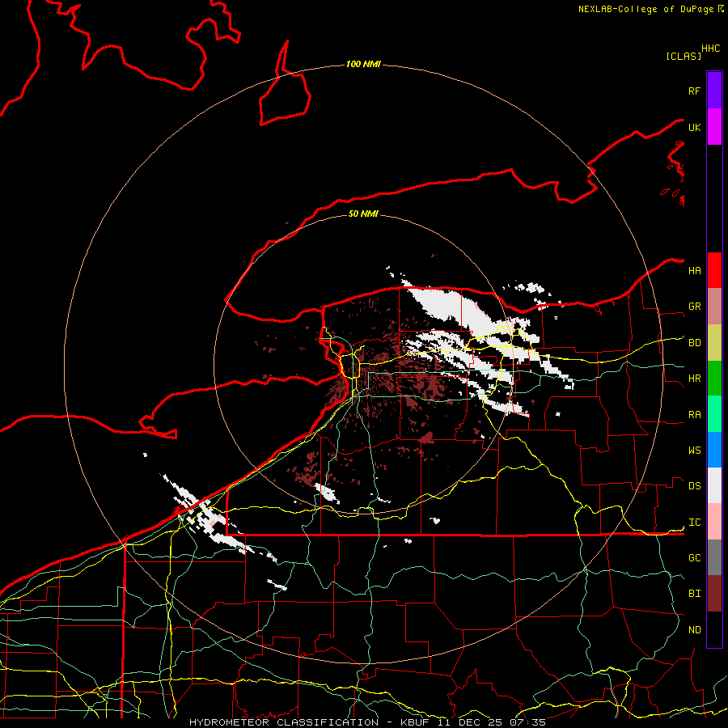Click the RF purple legend swatch
The image size is (728, 728).
tap(714, 91)
